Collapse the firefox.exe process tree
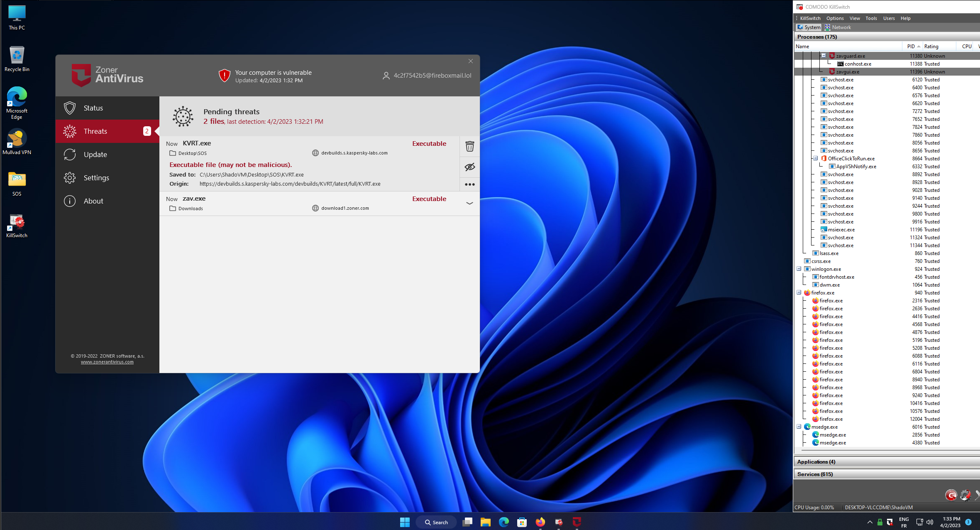 799,292
